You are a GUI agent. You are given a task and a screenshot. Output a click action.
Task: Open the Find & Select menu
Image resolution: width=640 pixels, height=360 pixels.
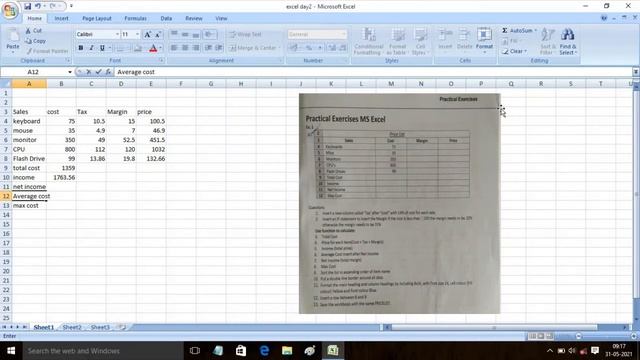pyautogui.click(x=568, y=42)
